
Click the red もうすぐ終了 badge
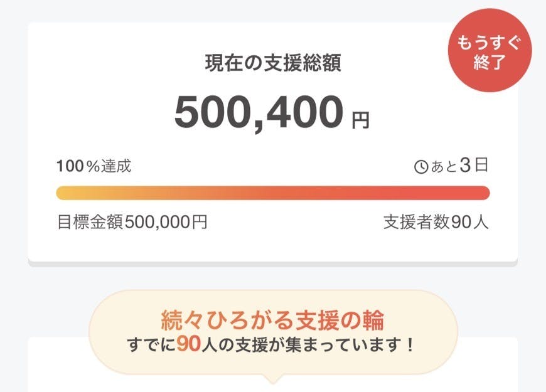(490, 54)
